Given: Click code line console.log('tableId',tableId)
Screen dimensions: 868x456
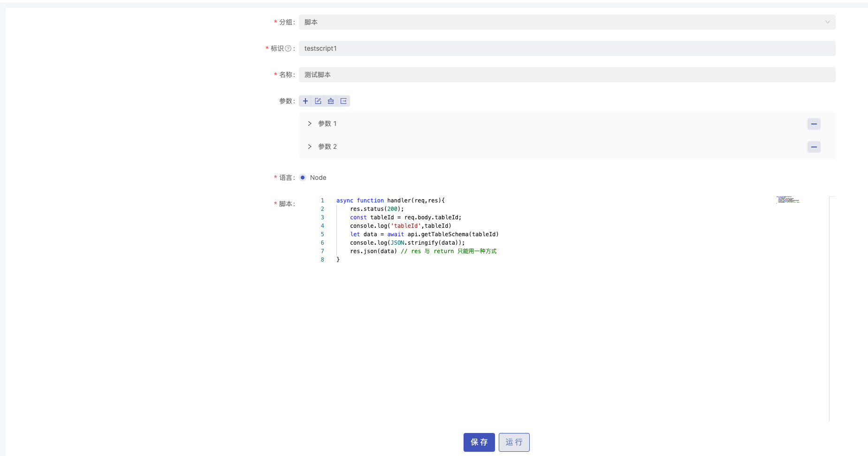Looking at the screenshot, I should click(x=401, y=226).
